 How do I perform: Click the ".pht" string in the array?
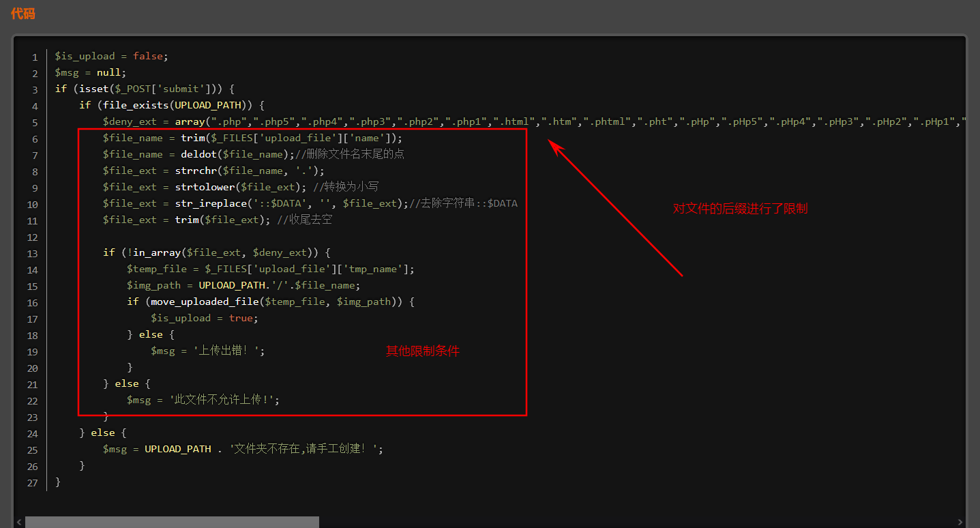tap(654, 121)
